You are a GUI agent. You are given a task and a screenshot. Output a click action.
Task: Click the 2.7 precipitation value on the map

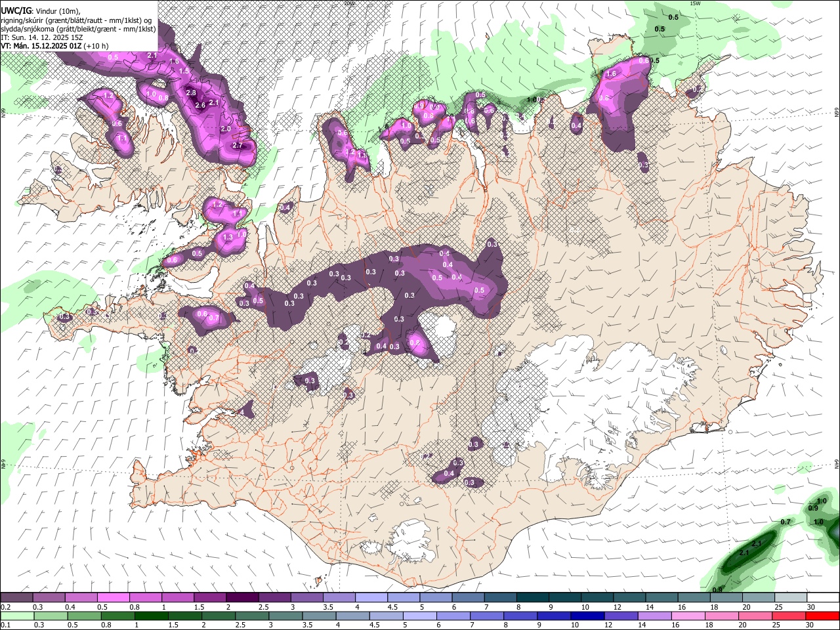tap(238, 145)
